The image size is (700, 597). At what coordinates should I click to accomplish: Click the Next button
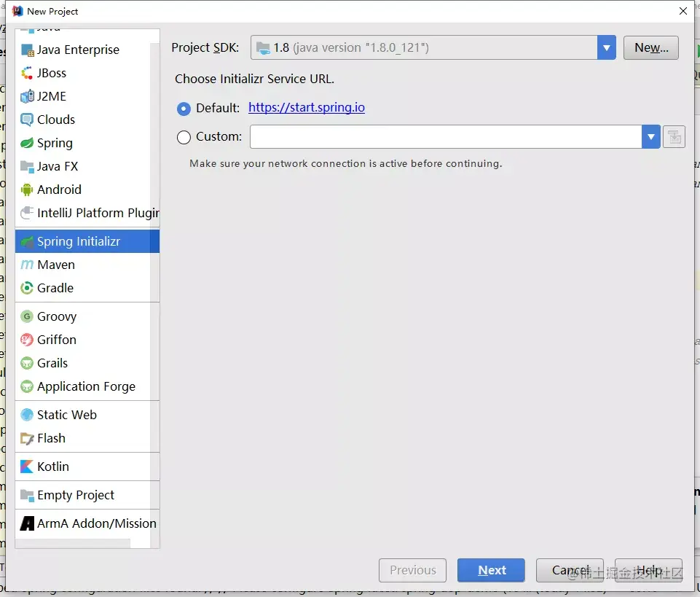point(491,570)
